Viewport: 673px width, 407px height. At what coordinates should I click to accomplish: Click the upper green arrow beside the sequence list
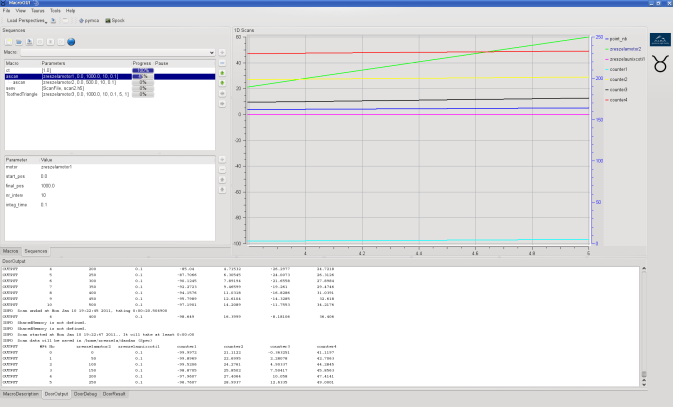222,73
